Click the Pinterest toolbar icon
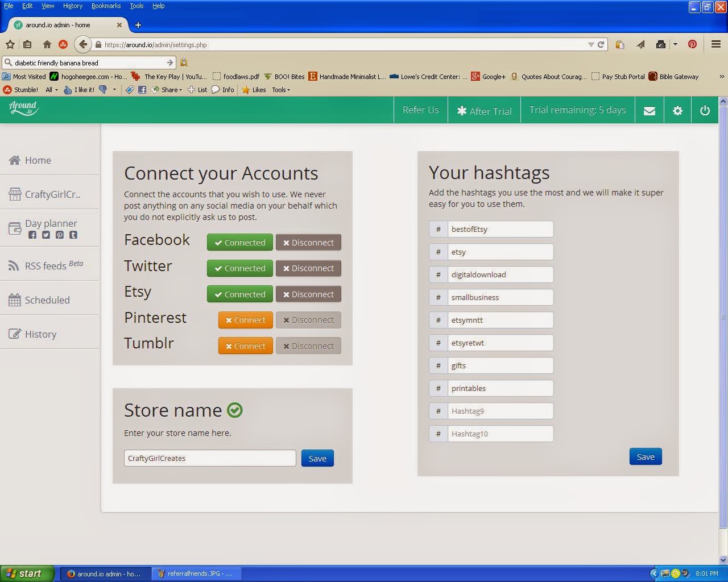This screenshot has width=728, height=582. click(x=692, y=44)
